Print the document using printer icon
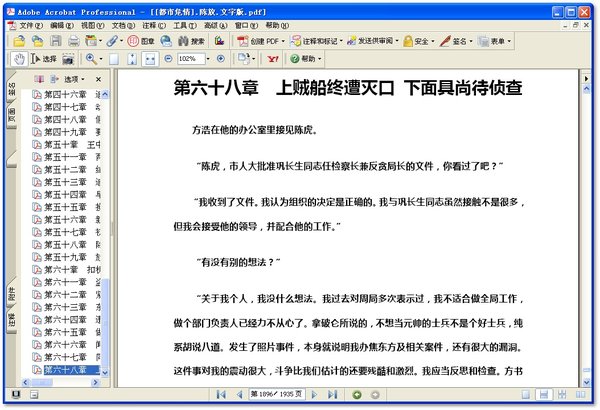 click(x=74, y=41)
